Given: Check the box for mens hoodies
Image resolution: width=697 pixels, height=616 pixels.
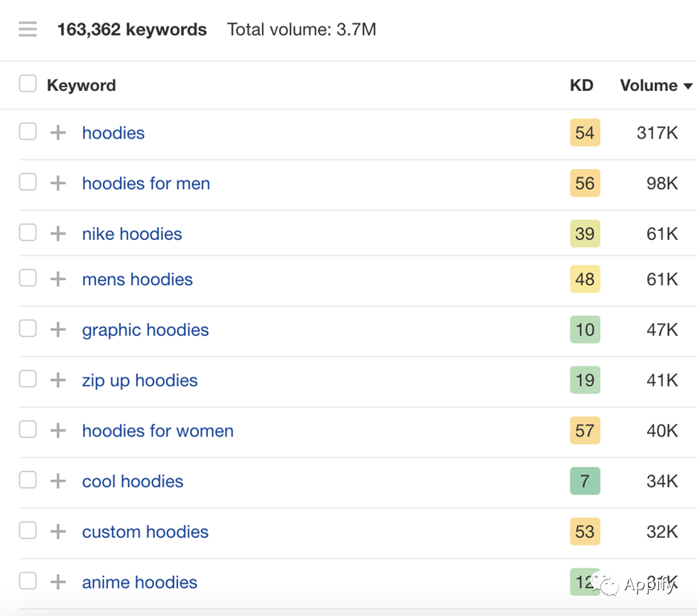Looking at the screenshot, I should [x=27, y=278].
